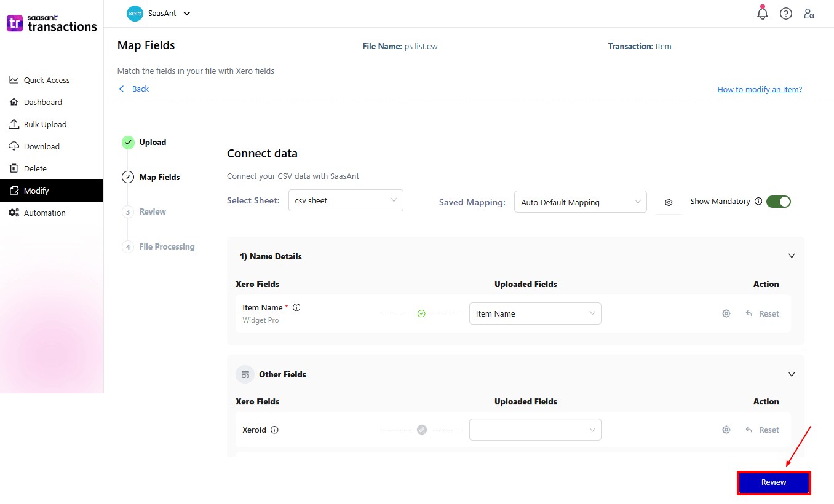The height and width of the screenshot is (504, 834).
Task: Click the saved mapping settings gear
Action: 669,202
